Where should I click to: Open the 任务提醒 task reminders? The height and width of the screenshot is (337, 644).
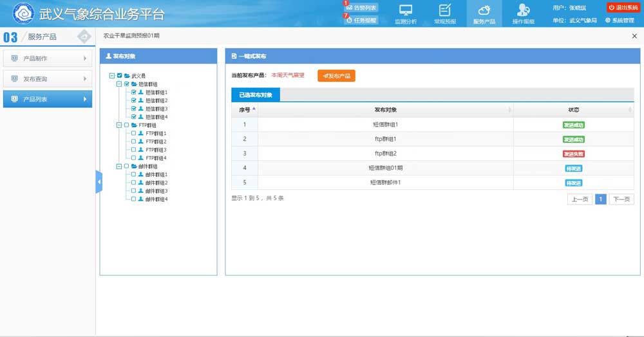click(362, 20)
